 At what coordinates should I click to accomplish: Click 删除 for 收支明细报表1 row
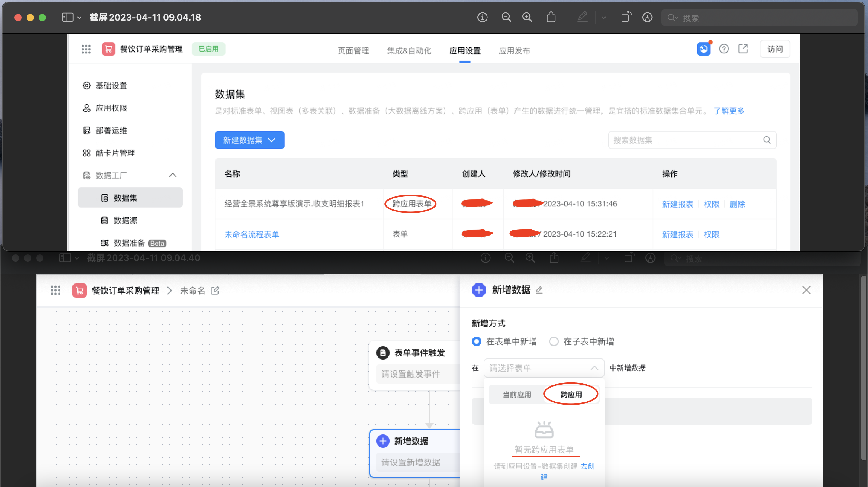[737, 204]
